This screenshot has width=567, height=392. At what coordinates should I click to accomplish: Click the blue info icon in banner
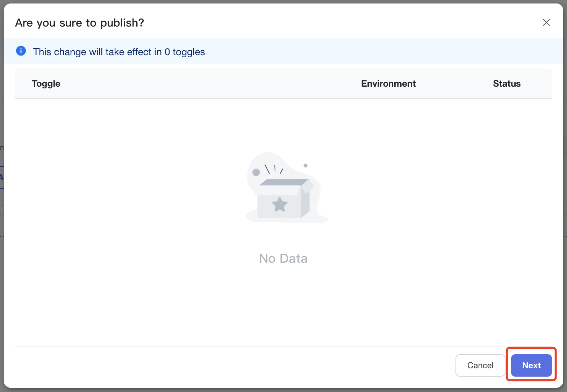21,51
